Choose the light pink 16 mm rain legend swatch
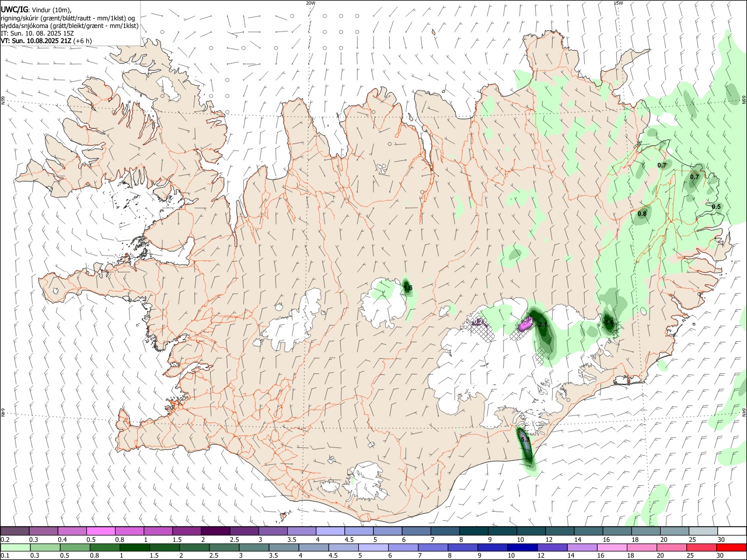Screen dimensions: 747x560 pos(611,548)
